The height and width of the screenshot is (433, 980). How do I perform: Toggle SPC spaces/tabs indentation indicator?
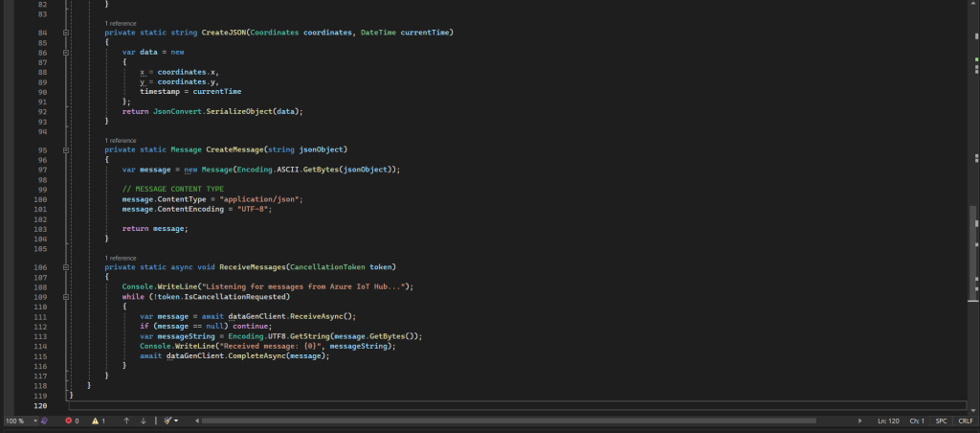[x=941, y=421]
